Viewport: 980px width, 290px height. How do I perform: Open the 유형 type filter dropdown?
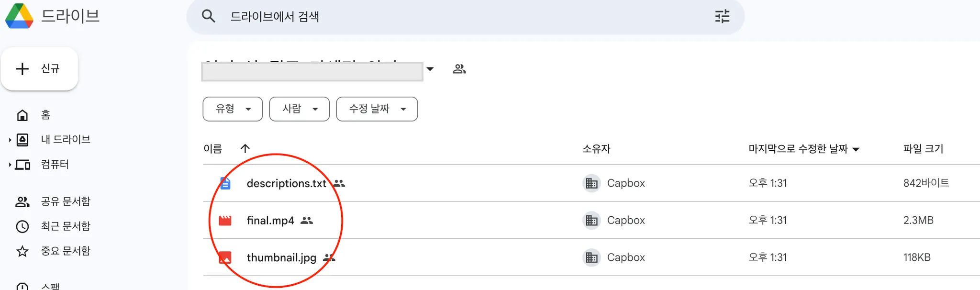click(233, 109)
